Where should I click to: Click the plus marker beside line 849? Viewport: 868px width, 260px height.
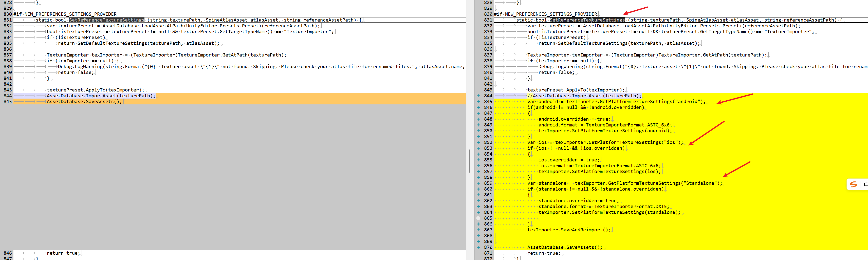pos(478,125)
